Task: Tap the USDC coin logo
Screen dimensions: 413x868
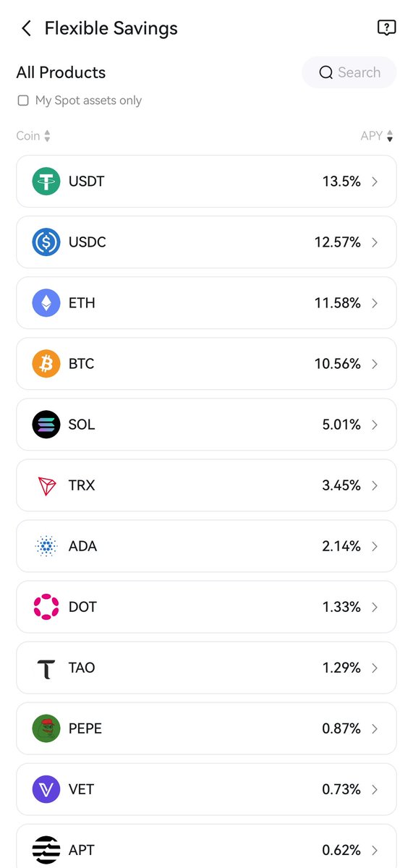Action: pyautogui.click(x=46, y=242)
